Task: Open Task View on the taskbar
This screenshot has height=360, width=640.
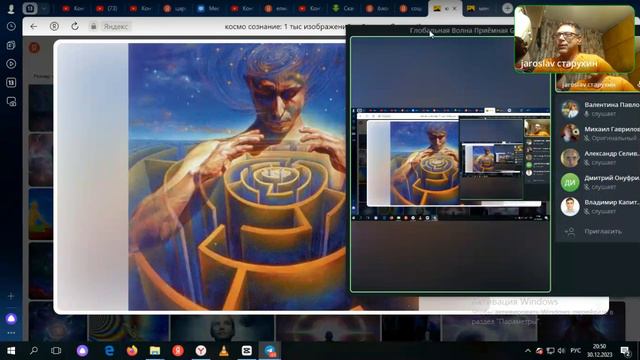Action: pos(56,351)
